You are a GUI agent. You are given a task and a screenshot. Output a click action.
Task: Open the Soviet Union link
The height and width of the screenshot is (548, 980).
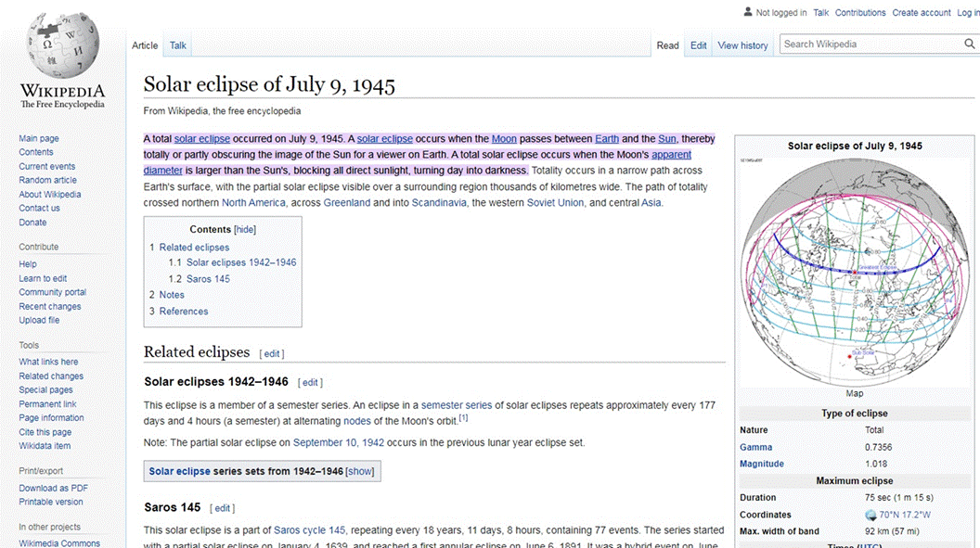[x=555, y=203]
